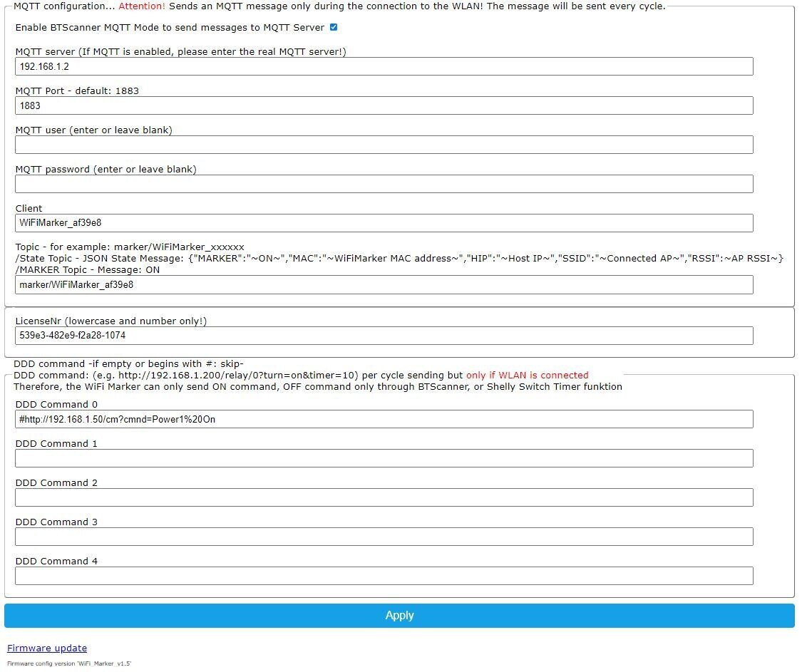Select the empty MQTT user field
The height and width of the screenshot is (672, 802).
384,145
